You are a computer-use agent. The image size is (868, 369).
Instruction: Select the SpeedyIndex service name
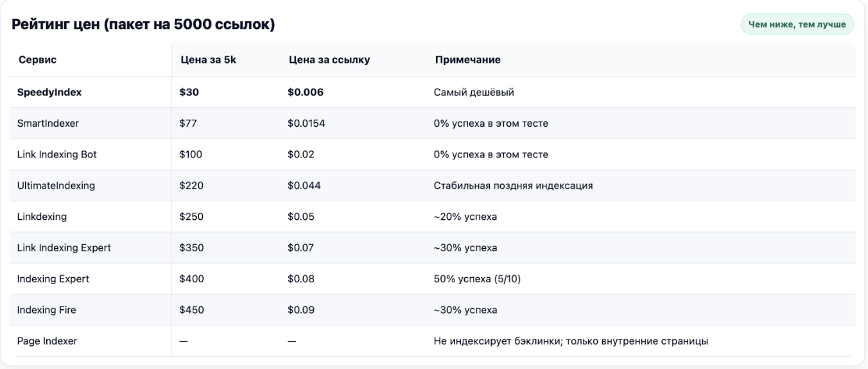pyautogui.click(x=50, y=92)
